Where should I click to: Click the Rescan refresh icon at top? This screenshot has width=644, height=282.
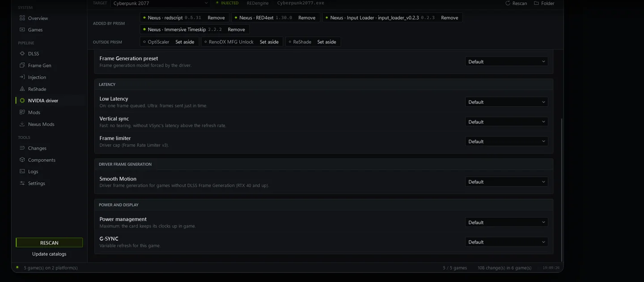tap(508, 3)
